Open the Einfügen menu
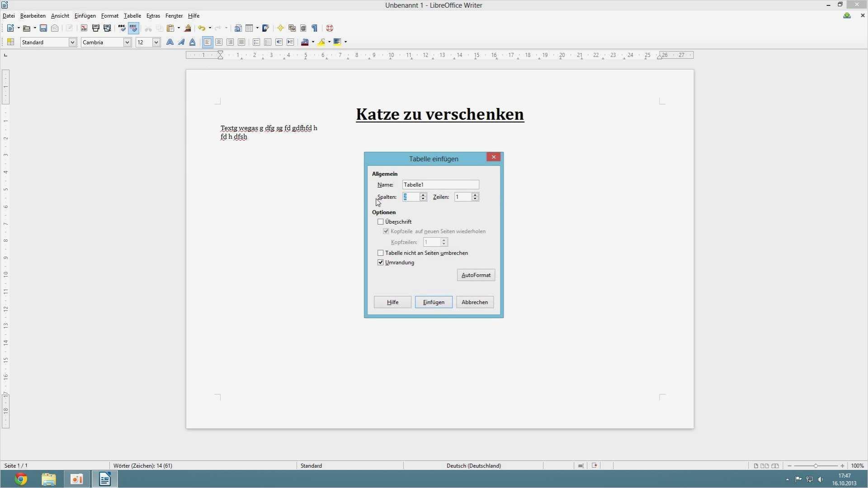Viewport: 868px width, 488px height. (x=85, y=16)
